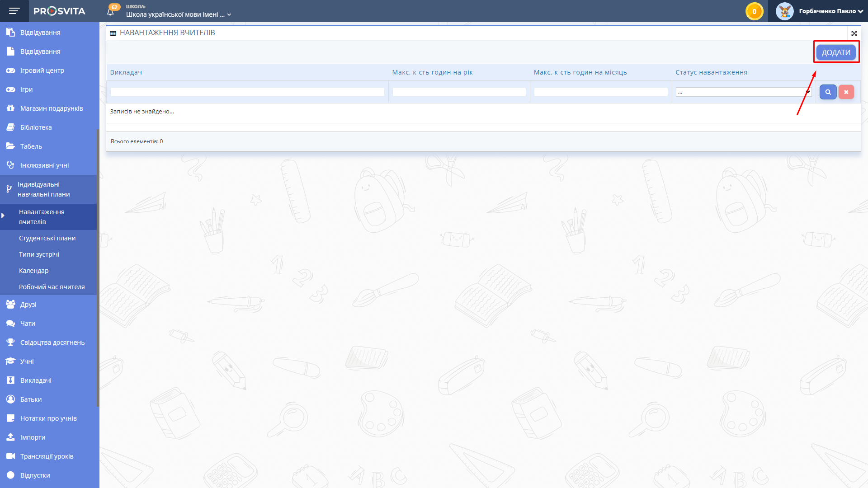Click the hamburger menu icon
Image resolution: width=868 pixels, height=488 pixels.
tap(14, 11)
